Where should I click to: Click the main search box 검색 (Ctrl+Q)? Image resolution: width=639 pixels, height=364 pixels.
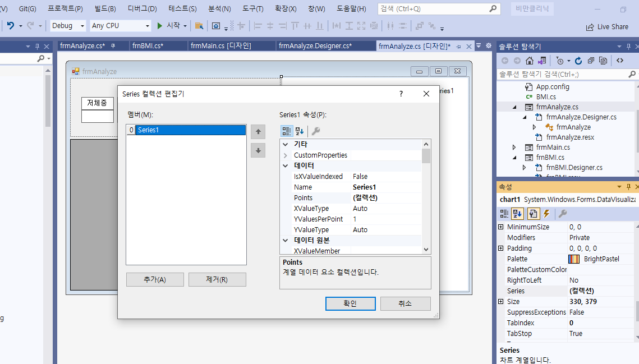pos(439,8)
